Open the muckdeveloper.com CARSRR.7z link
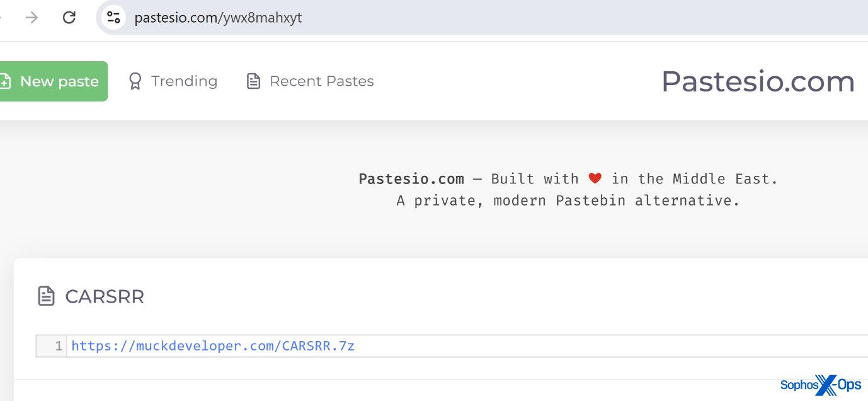 pyautogui.click(x=213, y=346)
